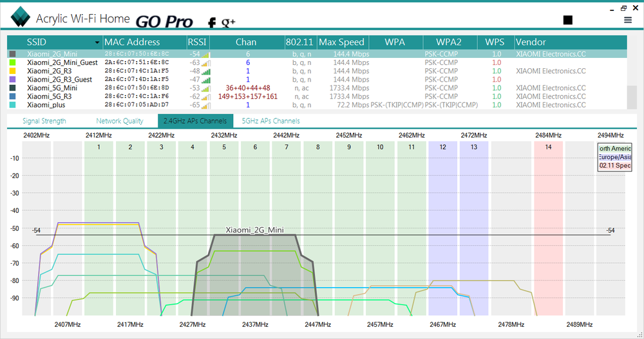Expand the SSID column sort arrow
The height and width of the screenshot is (339, 644).
[97, 42]
